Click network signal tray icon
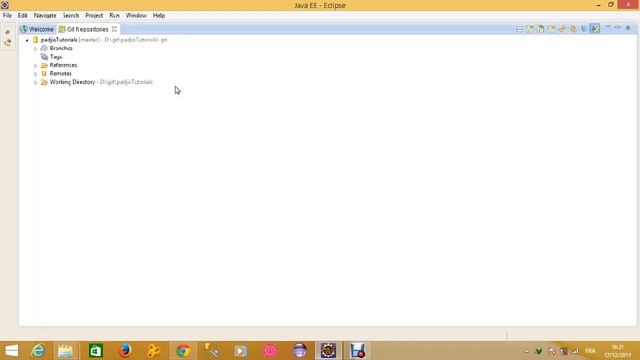This screenshot has width=640, height=360. 575,351
